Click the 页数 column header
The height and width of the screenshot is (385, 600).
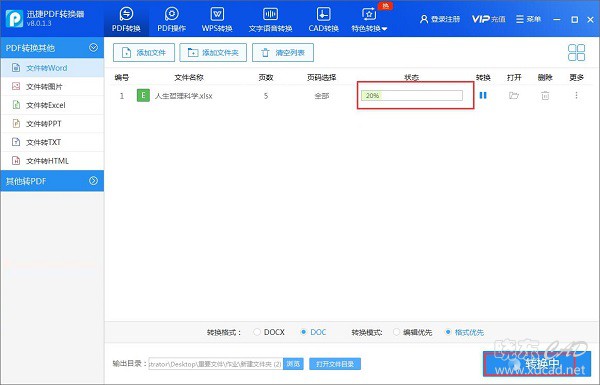(x=266, y=78)
